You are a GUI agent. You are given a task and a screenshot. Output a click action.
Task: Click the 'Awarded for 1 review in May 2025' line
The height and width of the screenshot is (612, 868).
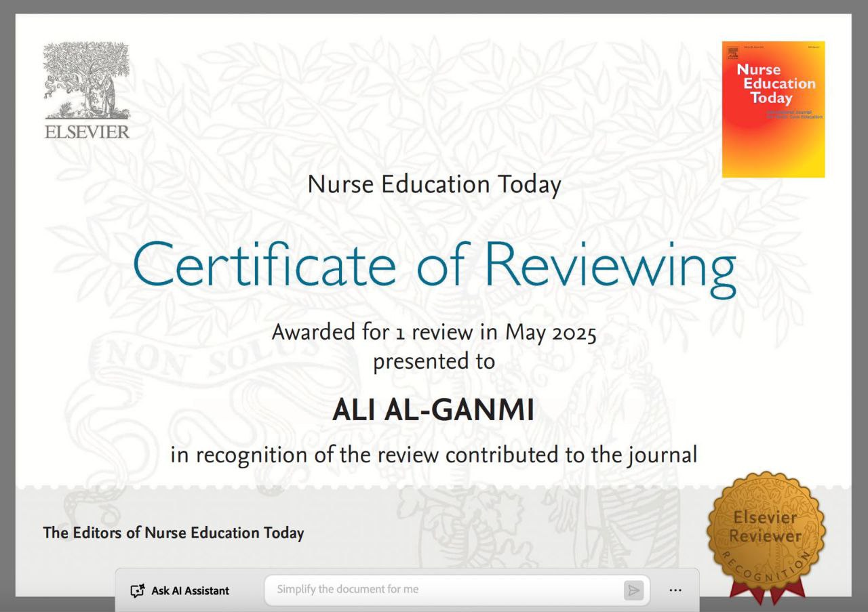coord(434,333)
